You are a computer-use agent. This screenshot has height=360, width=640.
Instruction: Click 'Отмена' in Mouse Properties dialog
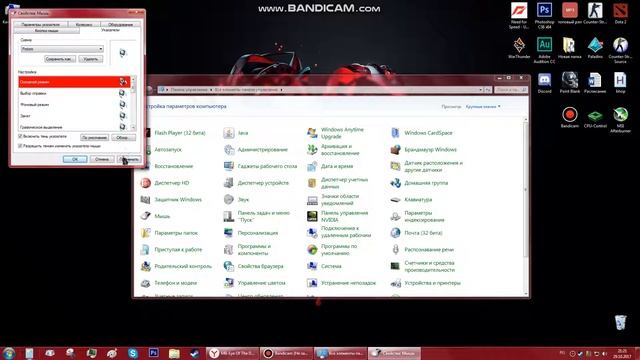pos(102,159)
